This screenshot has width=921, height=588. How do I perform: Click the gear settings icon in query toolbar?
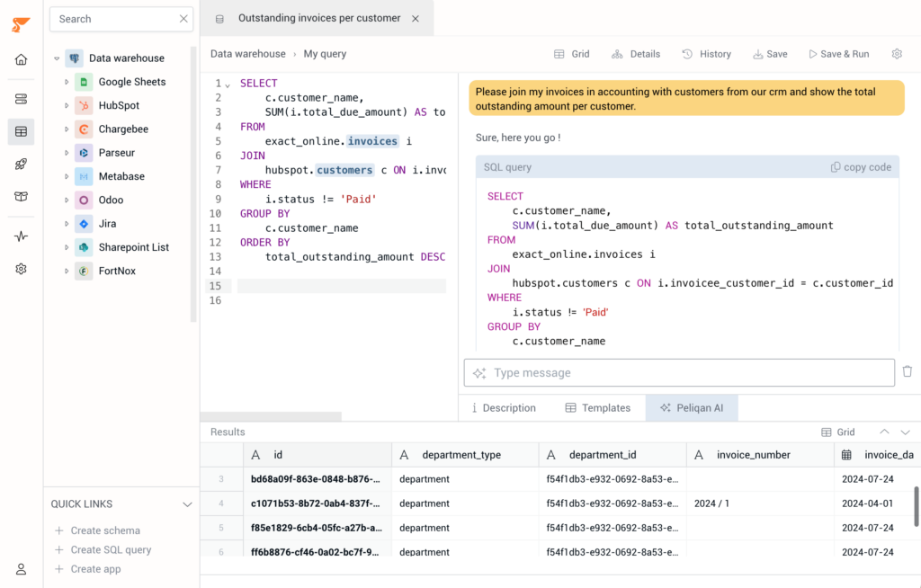[x=897, y=54]
